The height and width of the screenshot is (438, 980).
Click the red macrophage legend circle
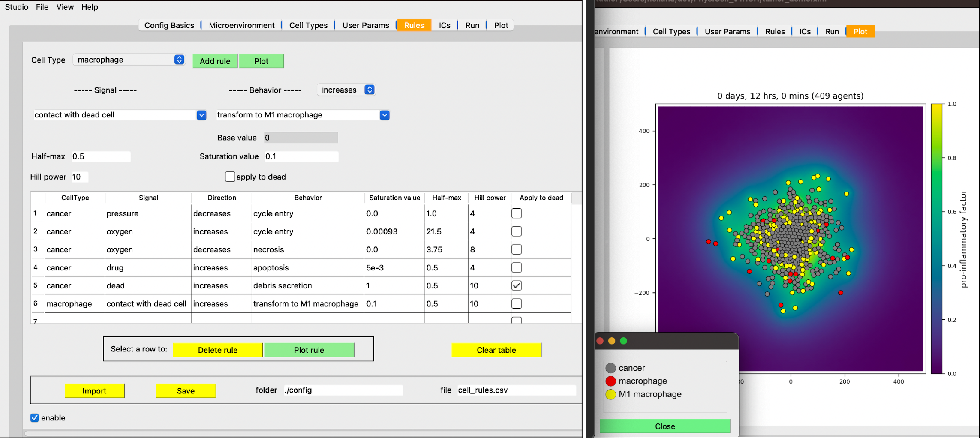point(610,381)
